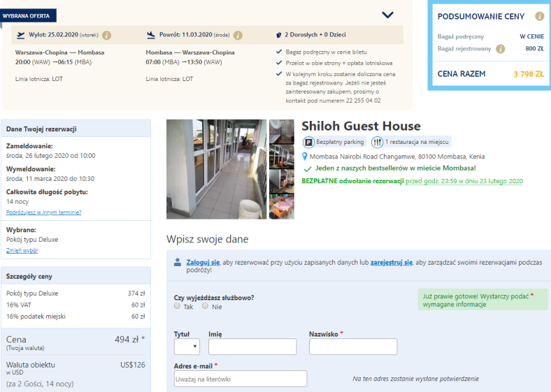Click the user icon beside Zaloguj się
The height and width of the screenshot is (392, 551).
178,263
